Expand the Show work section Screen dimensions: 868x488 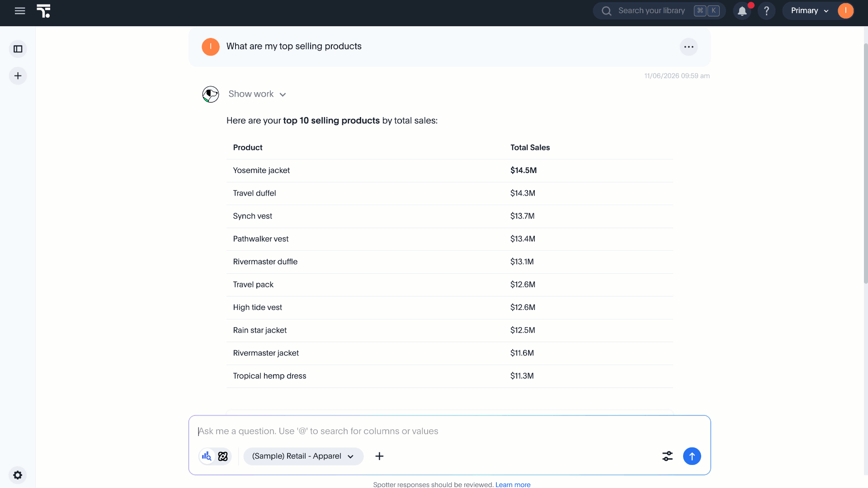[x=257, y=94]
